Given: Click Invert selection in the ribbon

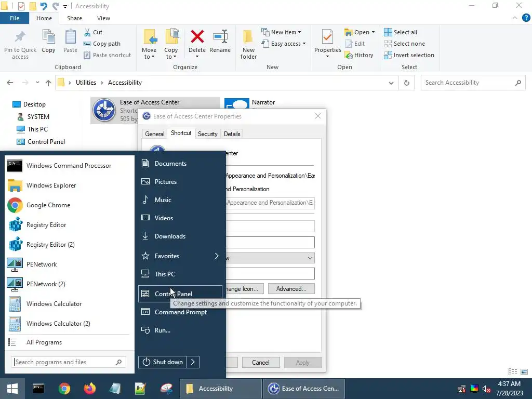Looking at the screenshot, I should [x=409, y=55].
